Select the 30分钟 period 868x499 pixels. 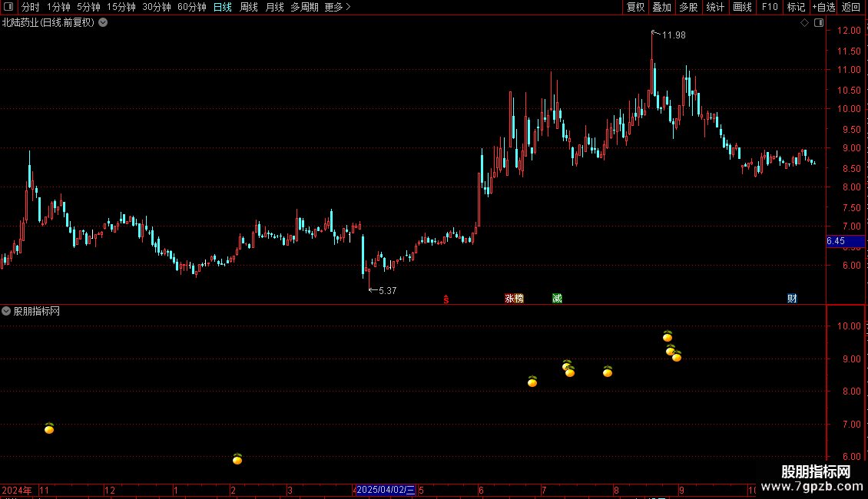pyautogui.click(x=157, y=7)
